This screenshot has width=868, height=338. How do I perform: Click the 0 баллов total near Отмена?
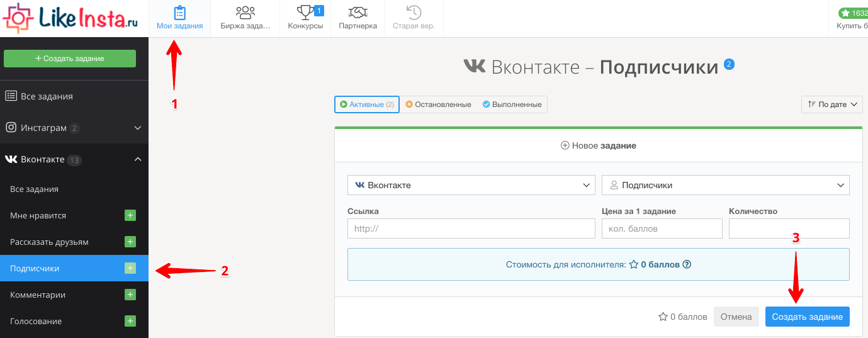683,317
